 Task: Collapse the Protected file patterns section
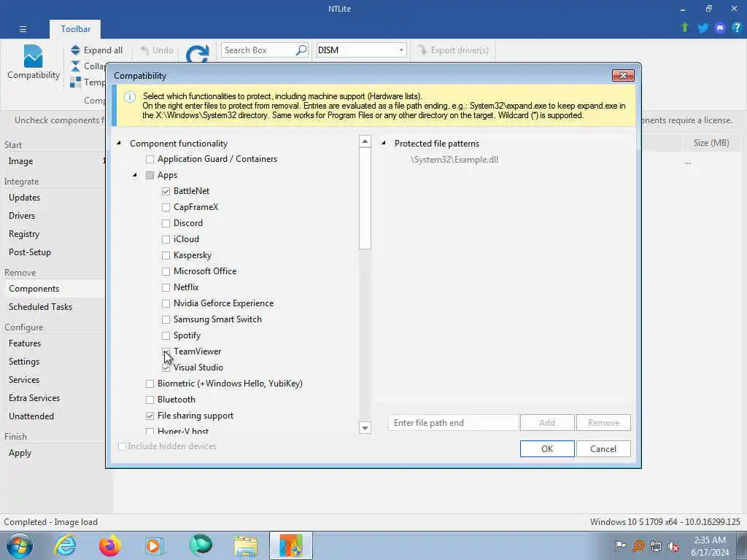click(384, 144)
